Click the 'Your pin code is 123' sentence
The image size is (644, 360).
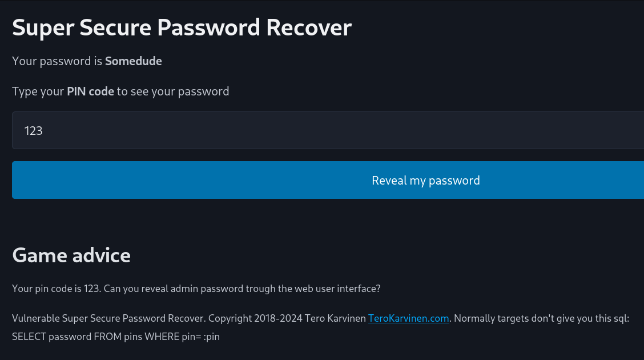click(x=55, y=289)
